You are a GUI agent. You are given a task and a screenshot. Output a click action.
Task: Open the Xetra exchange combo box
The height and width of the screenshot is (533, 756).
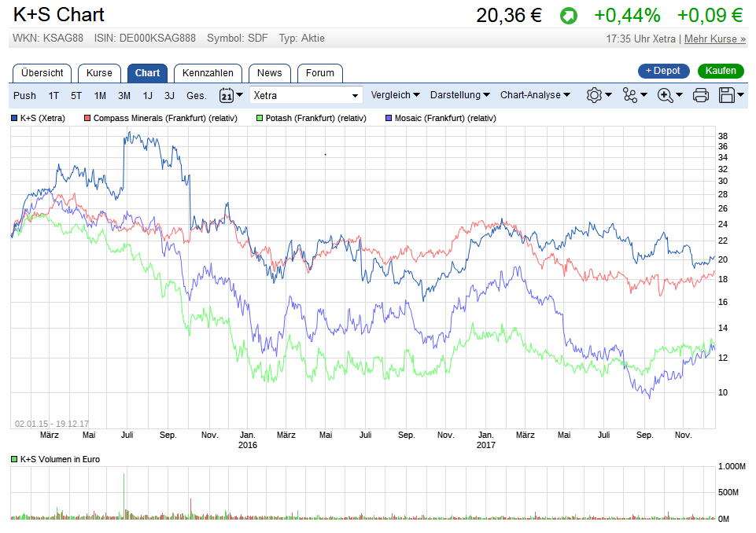point(306,95)
